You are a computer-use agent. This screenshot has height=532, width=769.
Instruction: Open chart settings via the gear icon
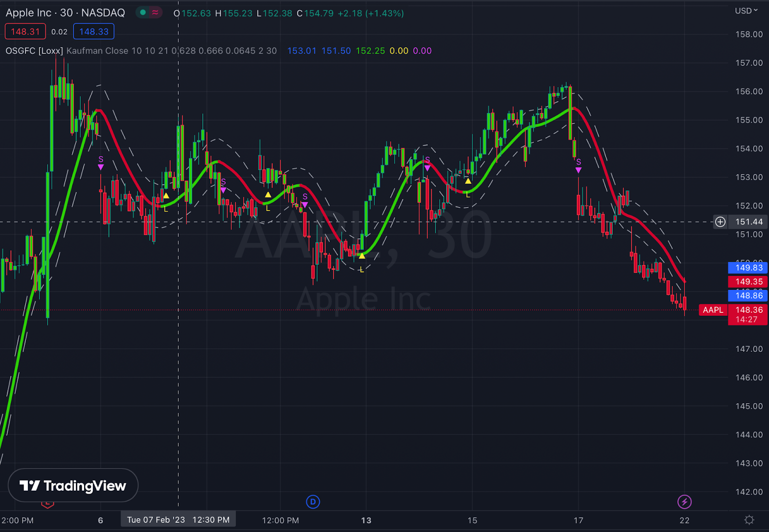[750, 520]
